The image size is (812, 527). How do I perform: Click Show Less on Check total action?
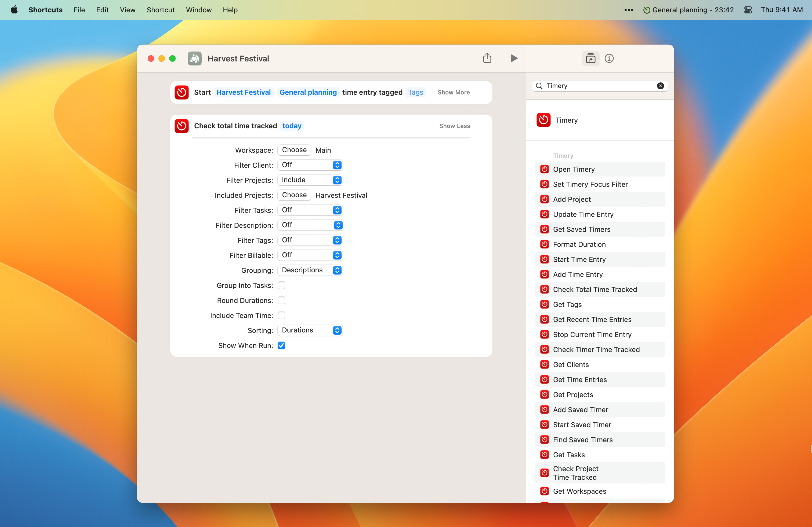[x=454, y=126]
